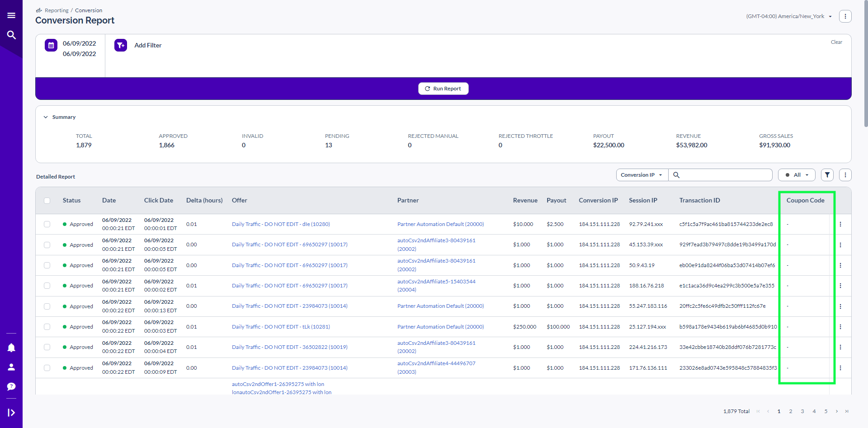Go to page 5 of results
Screen dimensions: 868x428
pyautogui.click(x=826, y=411)
